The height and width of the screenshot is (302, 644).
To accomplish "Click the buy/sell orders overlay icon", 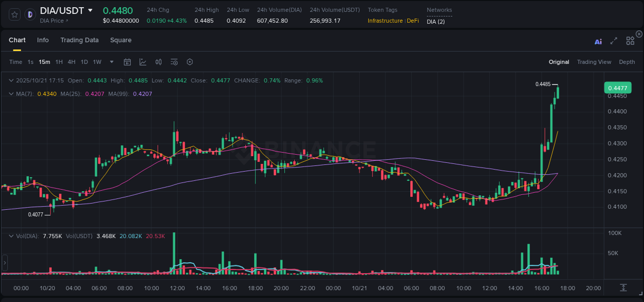I will (158, 62).
